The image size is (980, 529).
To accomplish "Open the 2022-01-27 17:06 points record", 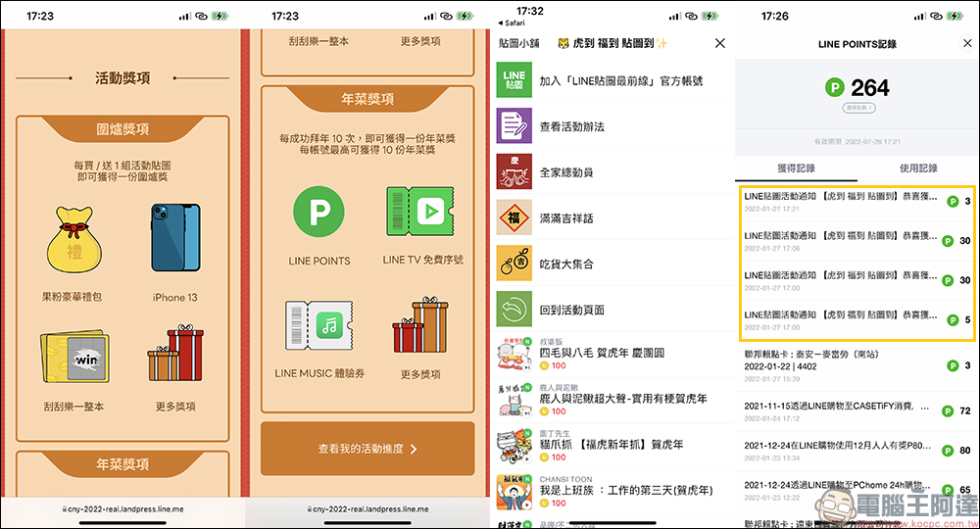I will pyautogui.click(x=857, y=241).
